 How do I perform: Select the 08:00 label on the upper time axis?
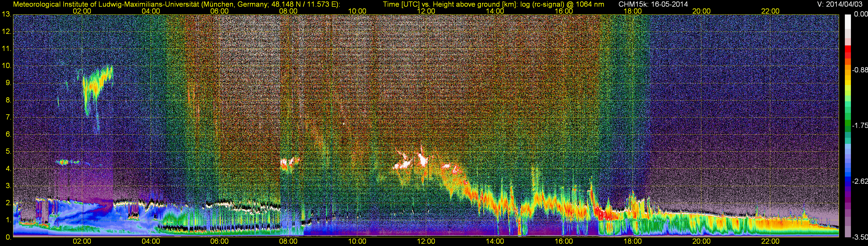(x=288, y=11)
